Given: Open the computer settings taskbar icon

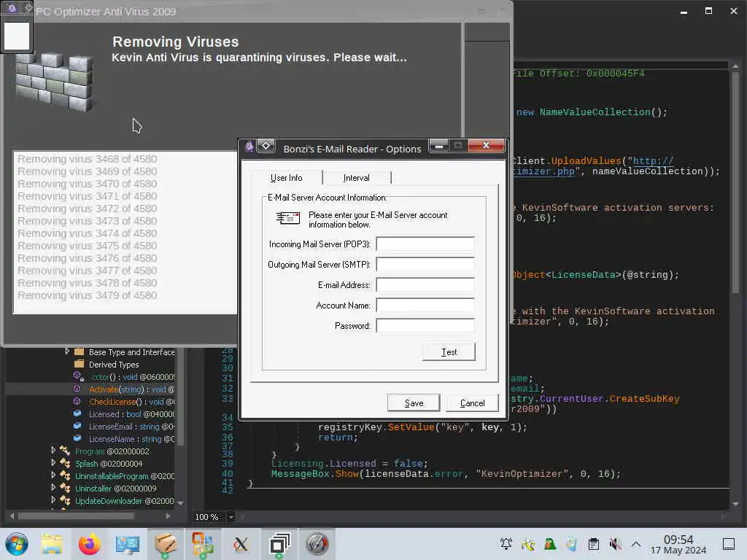Looking at the screenshot, I should [127, 544].
